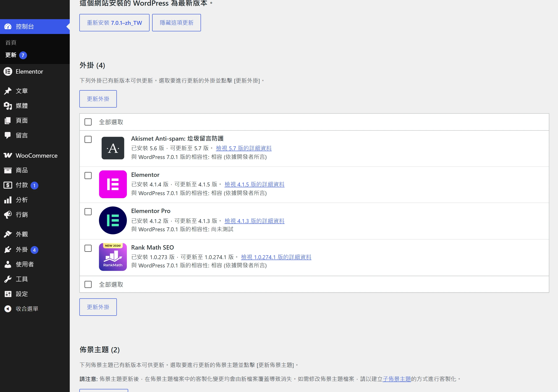Open the 控制台 menu item
558x392 pixels.
(x=35, y=27)
